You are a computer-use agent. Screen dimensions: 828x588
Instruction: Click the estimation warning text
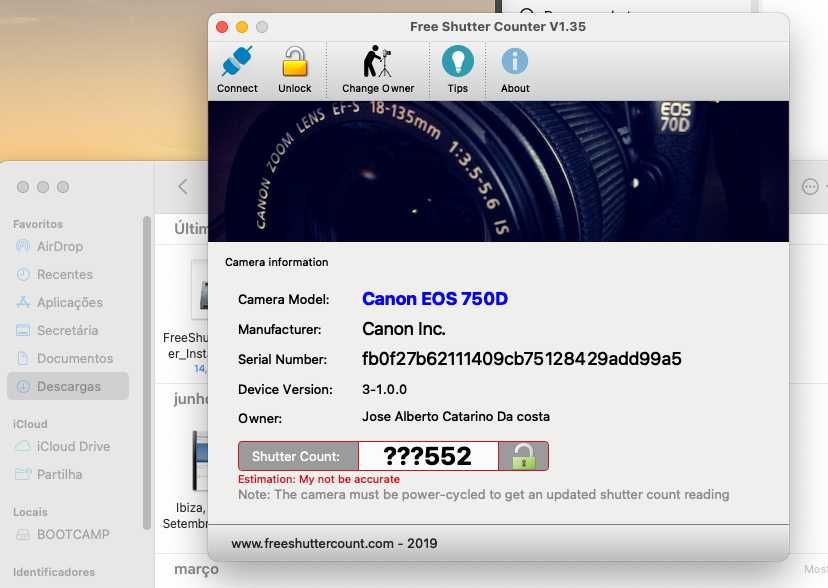click(x=319, y=479)
